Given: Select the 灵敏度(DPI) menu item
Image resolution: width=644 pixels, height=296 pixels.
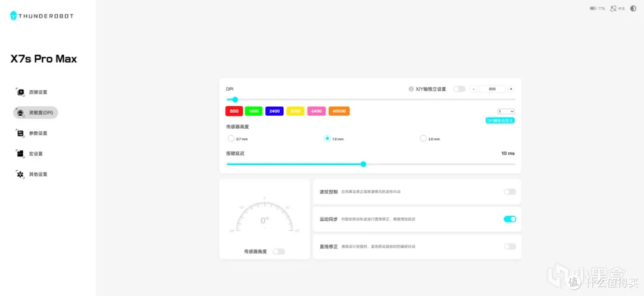Looking at the screenshot, I should [35, 113].
